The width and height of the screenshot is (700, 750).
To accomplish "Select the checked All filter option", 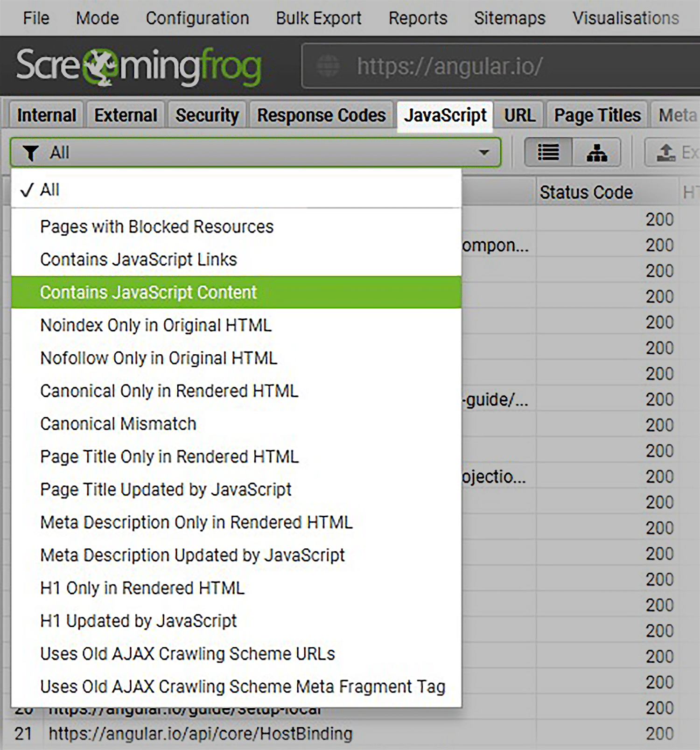I will tap(236, 190).
